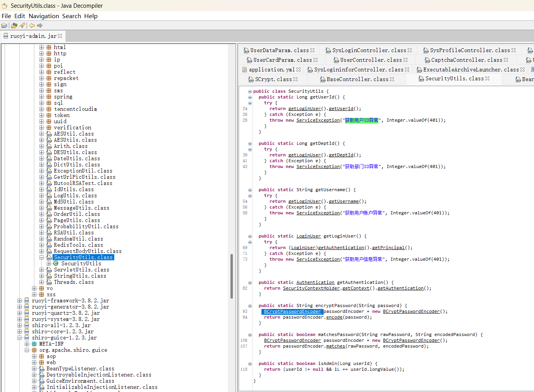Open the Edit menu
This screenshot has height=392, width=534.
[x=20, y=16]
